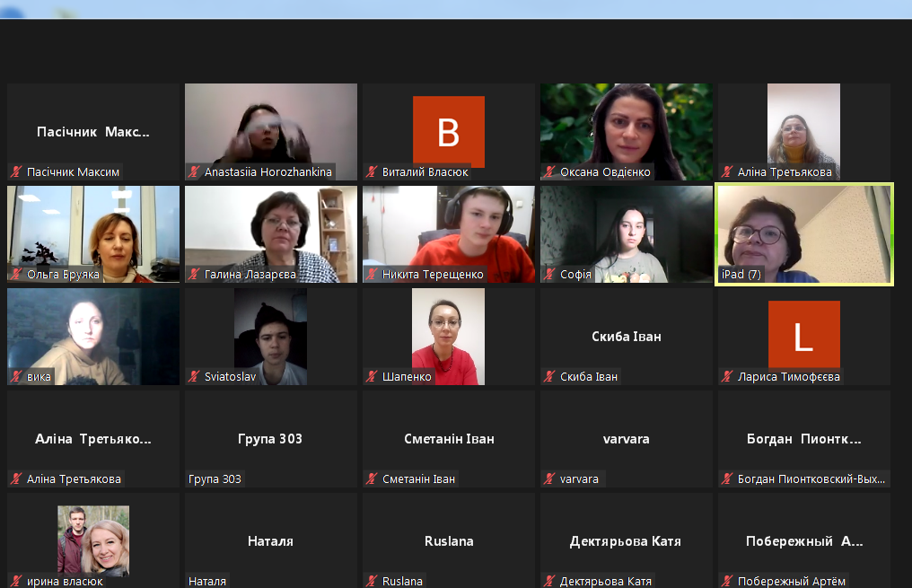Click the muted mic icon next to Софія
Viewport: 912px width, 588px height.
click(549, 274)
